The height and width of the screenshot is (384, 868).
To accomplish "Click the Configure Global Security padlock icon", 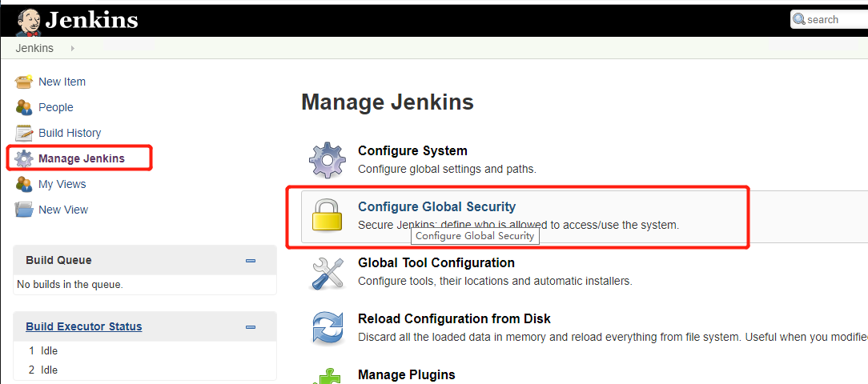I will 328,215.
